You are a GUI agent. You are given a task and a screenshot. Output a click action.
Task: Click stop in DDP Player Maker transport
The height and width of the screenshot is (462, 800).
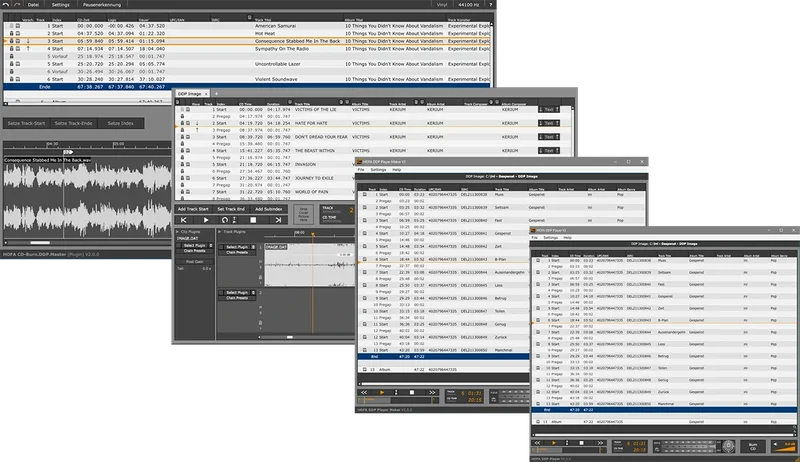[412, 392]
